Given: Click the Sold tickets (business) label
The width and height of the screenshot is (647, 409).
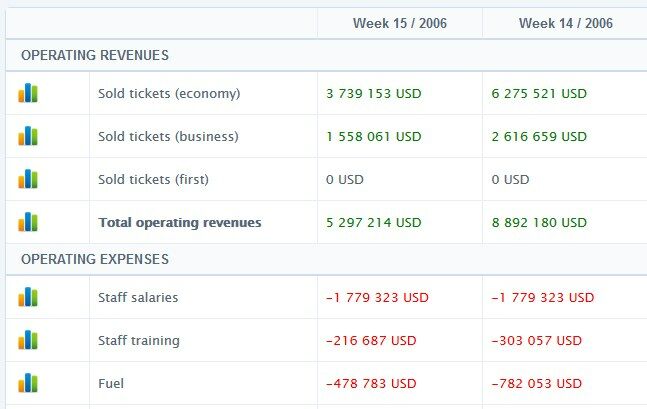Looking at the screenshot, I should (168, 137).
